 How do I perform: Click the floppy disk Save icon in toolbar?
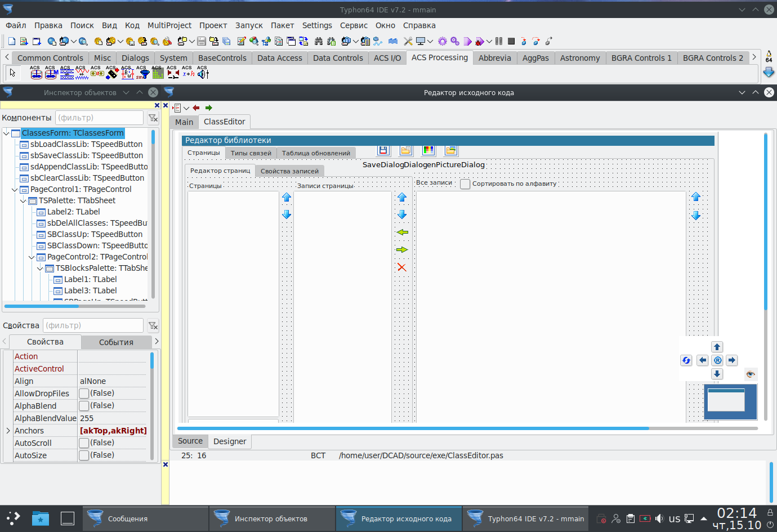(201, 41)
